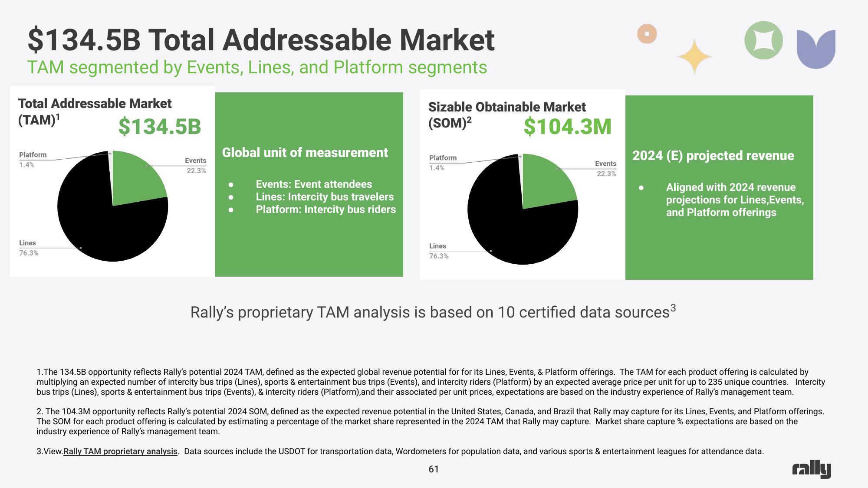868x488 pixels.
Task: Click footnote 1 about the 134.5B opportunity
Action: 431,382
